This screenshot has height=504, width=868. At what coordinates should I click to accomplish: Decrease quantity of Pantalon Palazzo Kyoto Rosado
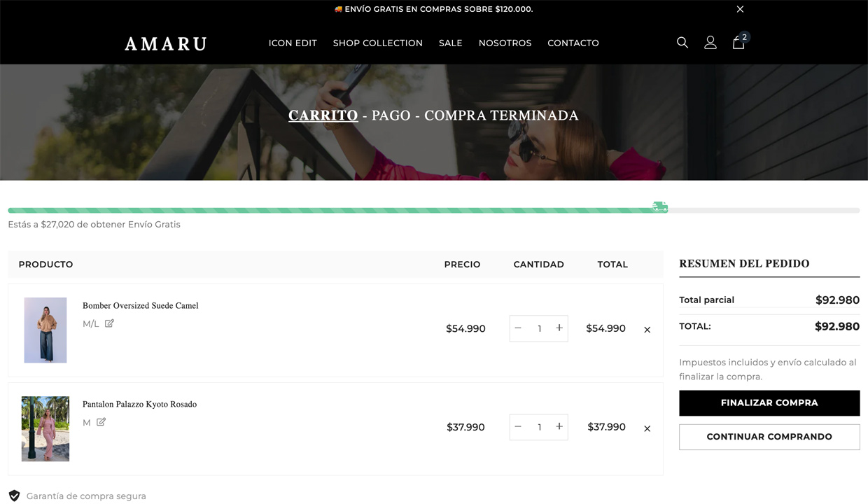pyautogui.click(x=518, y=427)
